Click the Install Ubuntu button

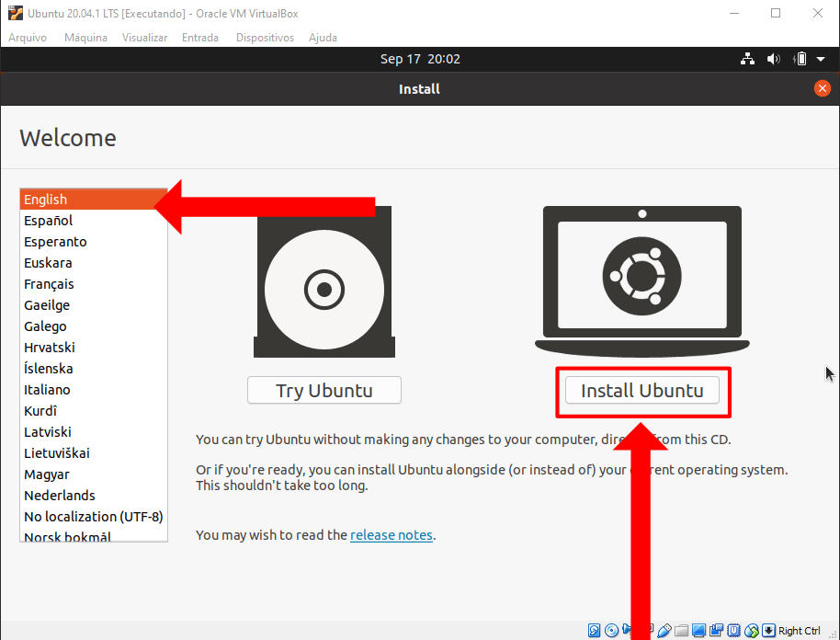(641, 390)
